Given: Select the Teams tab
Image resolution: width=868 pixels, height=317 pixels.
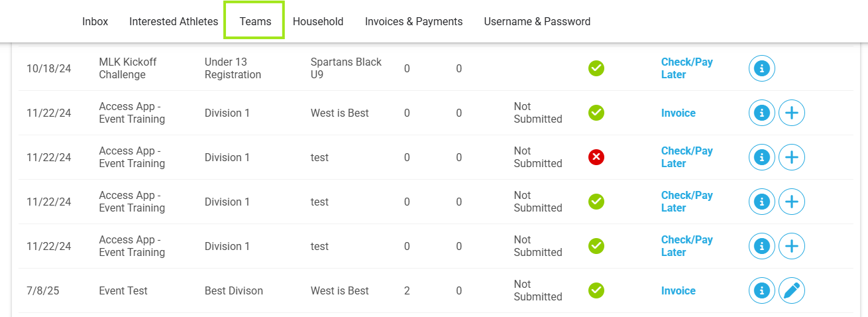Looking at the screenshot, I should (255, 21).
